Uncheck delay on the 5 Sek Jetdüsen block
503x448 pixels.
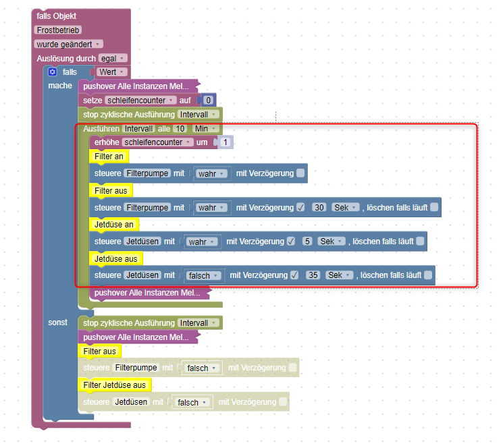coord(291,242)
